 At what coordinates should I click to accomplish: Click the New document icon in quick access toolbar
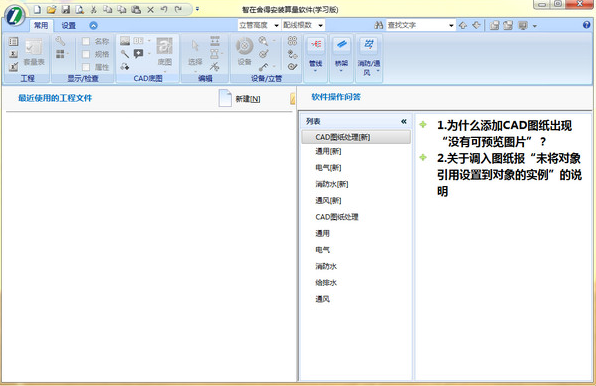pyautogui.click(x=37, y=9)
